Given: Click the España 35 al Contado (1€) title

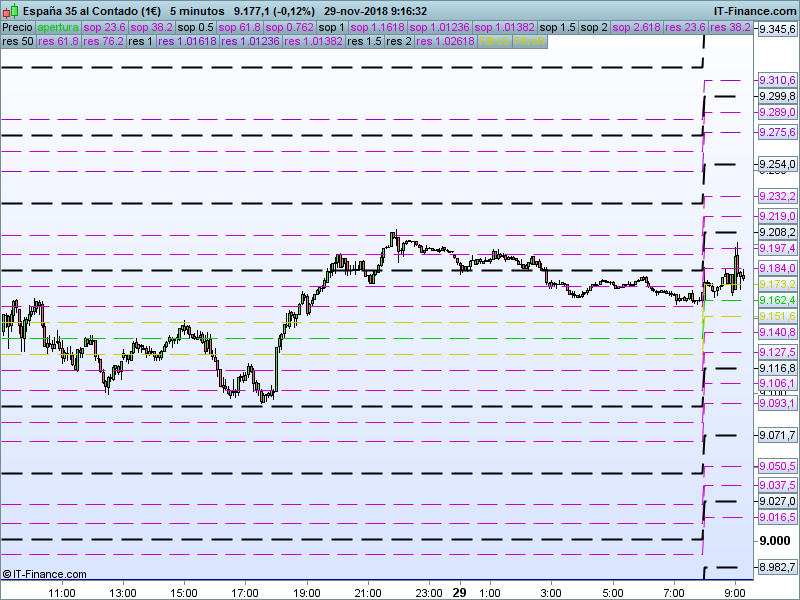Looking at the screenshot, I should pos(92,11).
